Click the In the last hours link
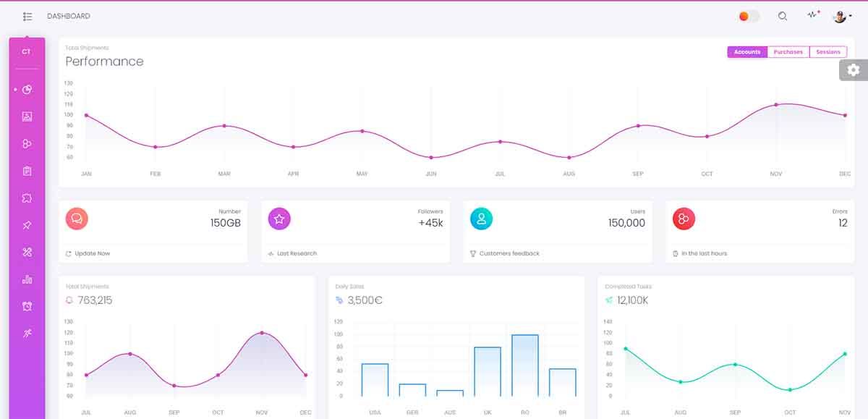868x419 pixels. coord(705,254)
